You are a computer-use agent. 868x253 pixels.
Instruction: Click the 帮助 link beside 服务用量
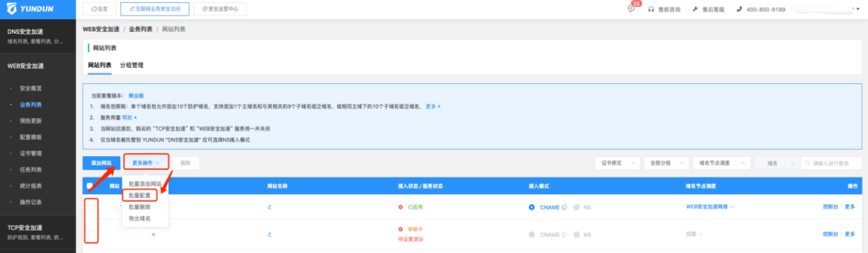coord(127,117)
